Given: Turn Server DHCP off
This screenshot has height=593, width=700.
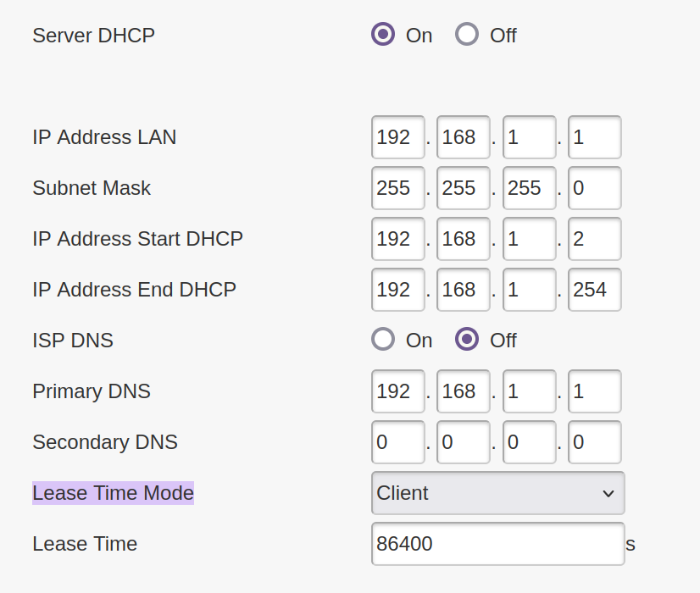Looking at the screenshot, I should pos(467,35).
